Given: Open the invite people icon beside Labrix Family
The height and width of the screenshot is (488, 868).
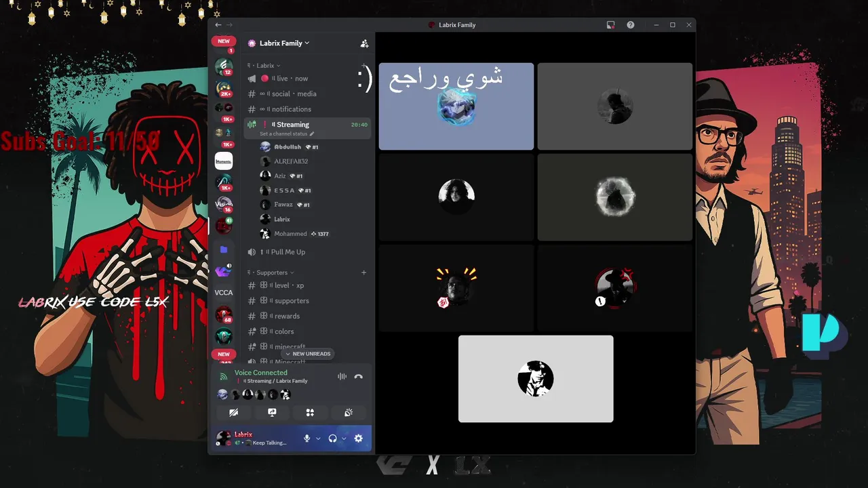Looking at the screenshot, I should tap(364, 43).
